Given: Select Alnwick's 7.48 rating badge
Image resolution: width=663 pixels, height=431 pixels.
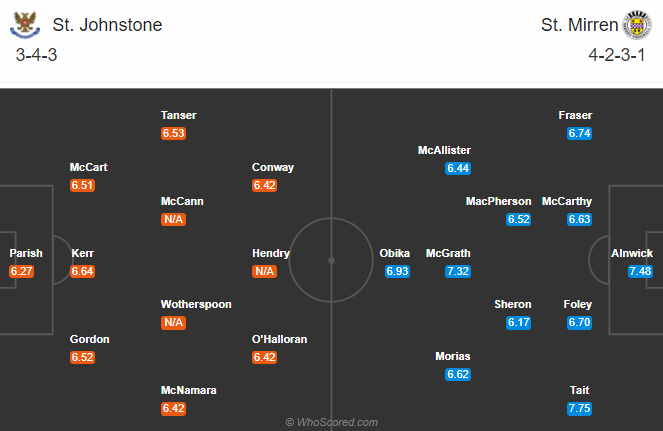Looking at the screenshot, I should click(640, 271).
